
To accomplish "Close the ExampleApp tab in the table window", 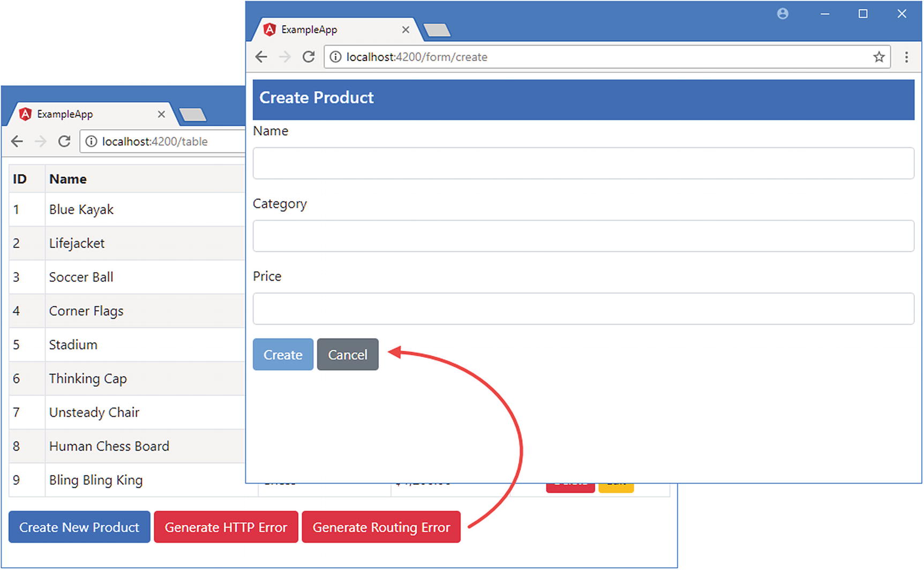I will (x=161, y=114).
